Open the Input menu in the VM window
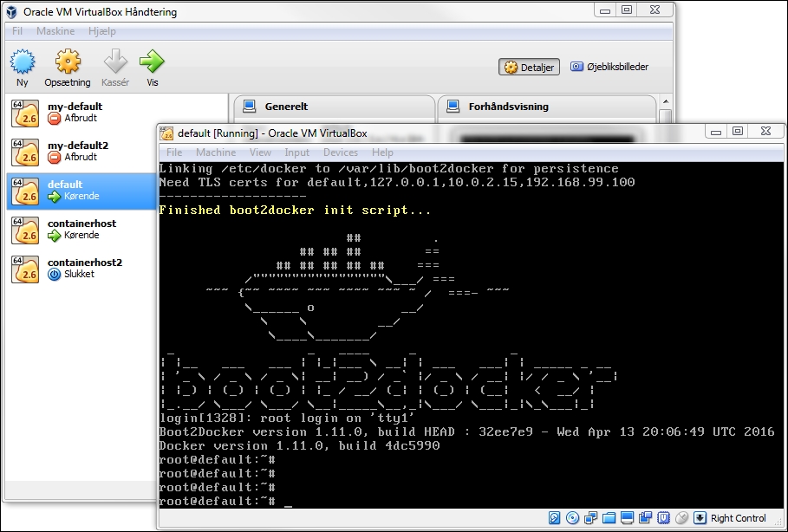The width and height of the screenshot is (788, 532). tap(294, 152)
